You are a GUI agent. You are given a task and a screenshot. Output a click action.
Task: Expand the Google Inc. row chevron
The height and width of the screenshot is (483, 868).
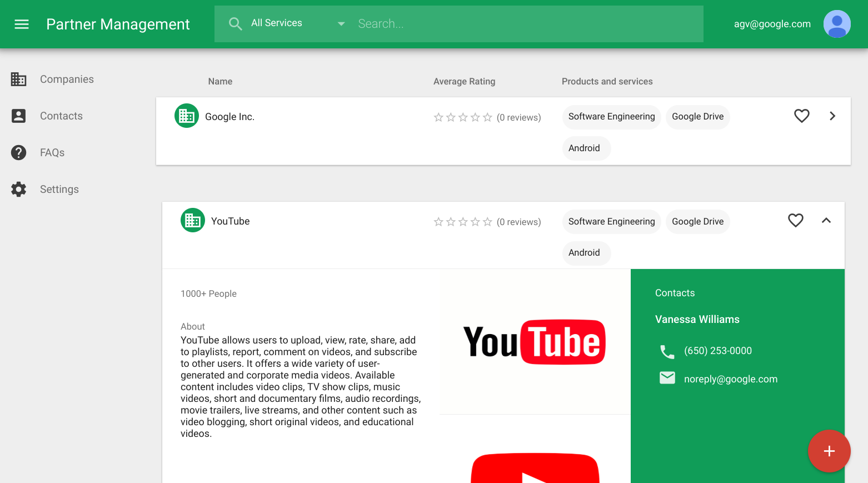click(x=832, y=116)
